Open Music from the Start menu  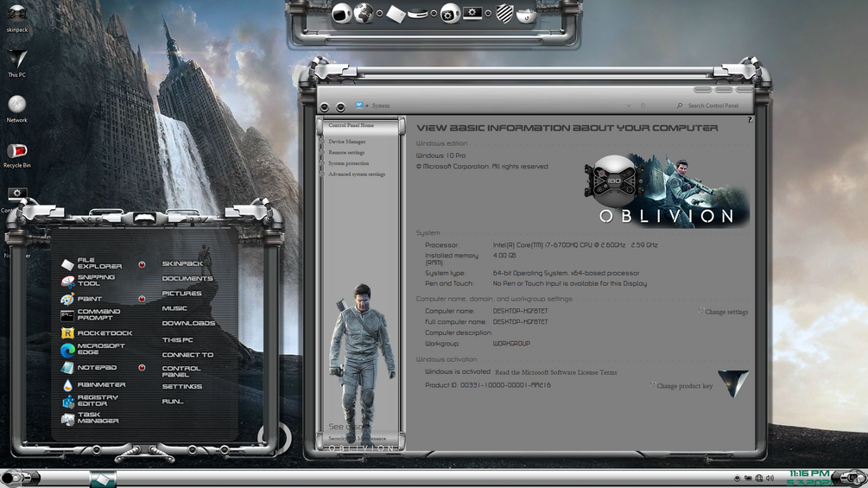click(174, 308)
